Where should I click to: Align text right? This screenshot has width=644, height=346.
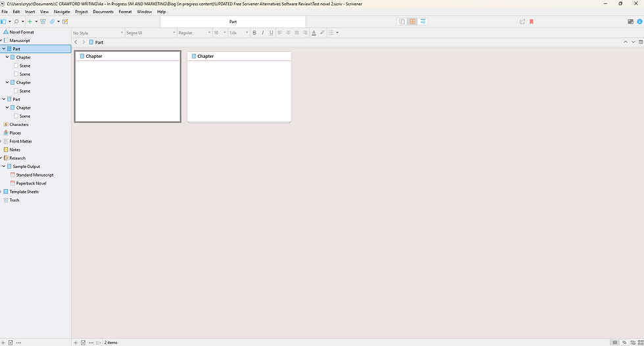coord(305,32)
